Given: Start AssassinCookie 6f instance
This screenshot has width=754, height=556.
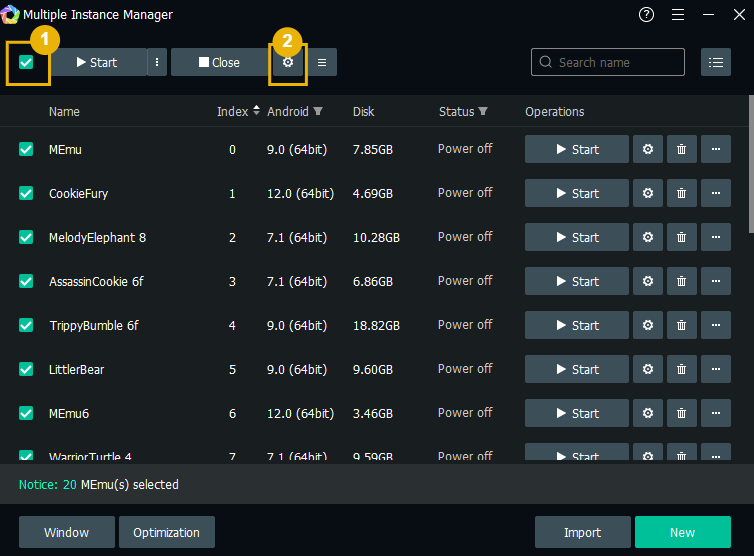Looking at the screenshot, I should point(577,281).
